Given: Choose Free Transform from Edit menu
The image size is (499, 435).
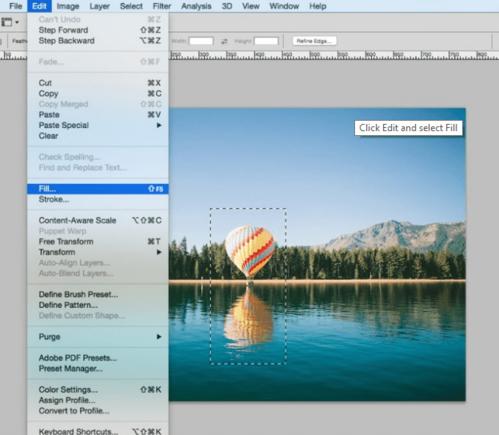Looking at the screenshot, I should 98,241.
